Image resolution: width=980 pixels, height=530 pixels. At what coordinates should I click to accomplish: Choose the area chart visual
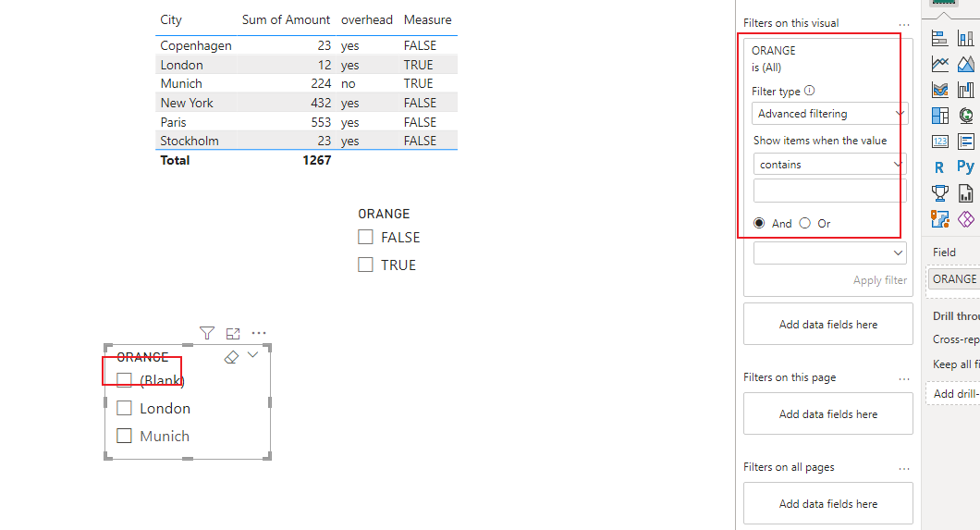tap(965, 64)
